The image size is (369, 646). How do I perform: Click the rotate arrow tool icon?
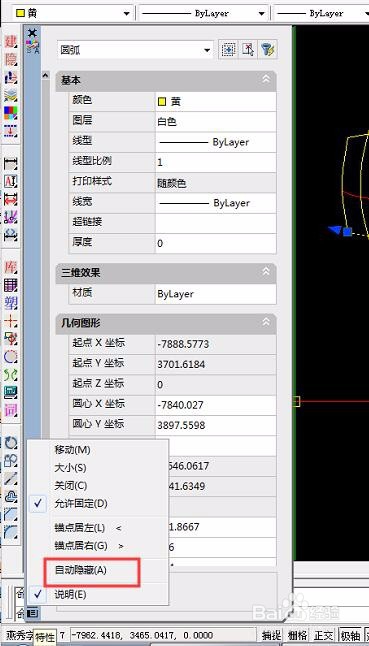point(11,443)
